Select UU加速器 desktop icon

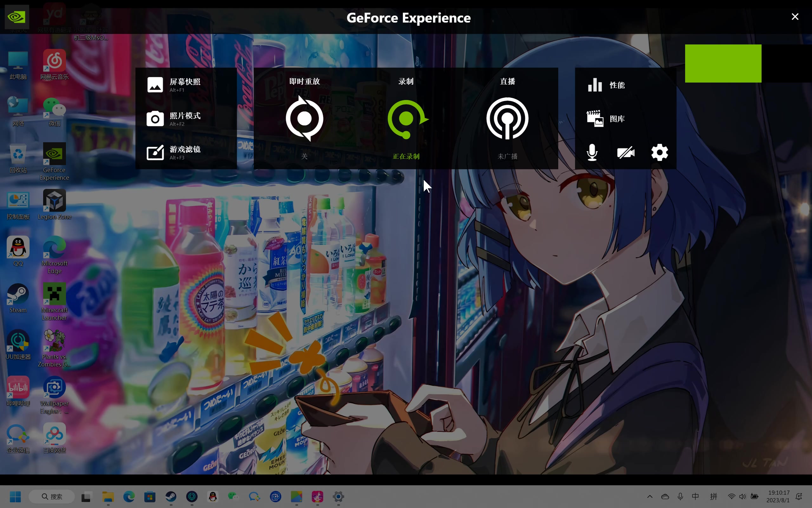[18, 345]
